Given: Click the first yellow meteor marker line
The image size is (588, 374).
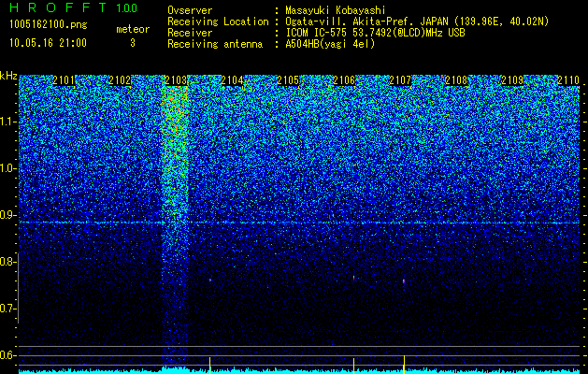Looking at the screenshot, I should (x=210, y=364).
